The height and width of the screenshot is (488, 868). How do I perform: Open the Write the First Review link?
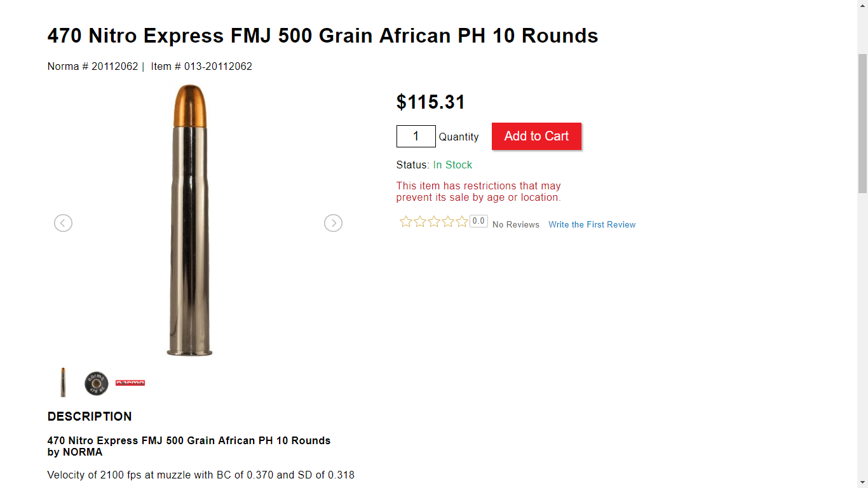pyautogui.click(x=592, y=225)
